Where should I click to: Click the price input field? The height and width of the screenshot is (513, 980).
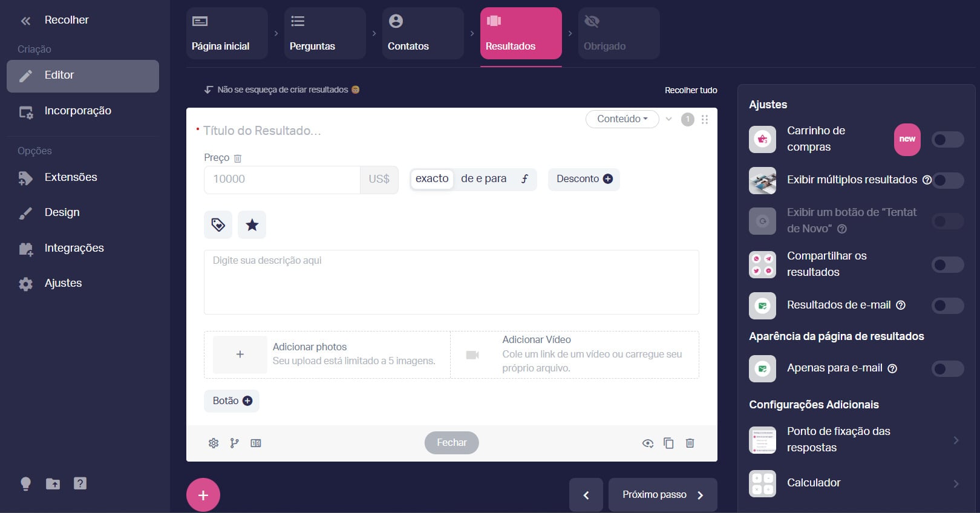tap(282, 180)
